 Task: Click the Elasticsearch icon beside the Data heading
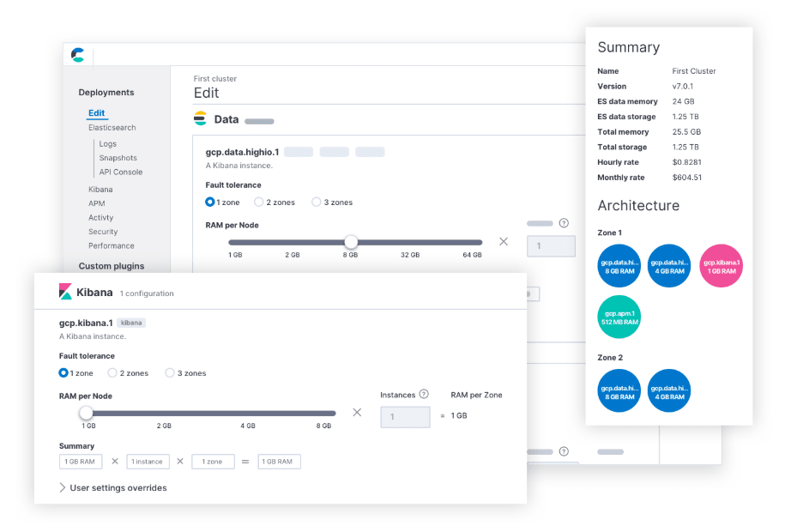(200, 118)
